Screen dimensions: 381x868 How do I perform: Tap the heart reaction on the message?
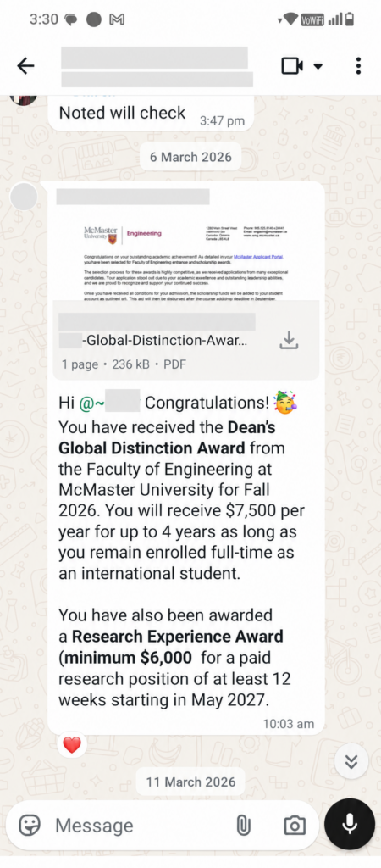point(72,745)
